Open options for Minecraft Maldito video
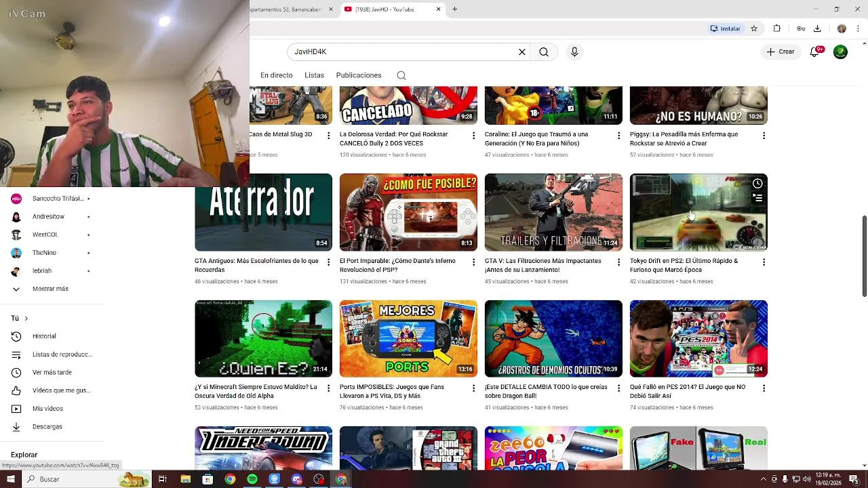 (x=328, y=388)
